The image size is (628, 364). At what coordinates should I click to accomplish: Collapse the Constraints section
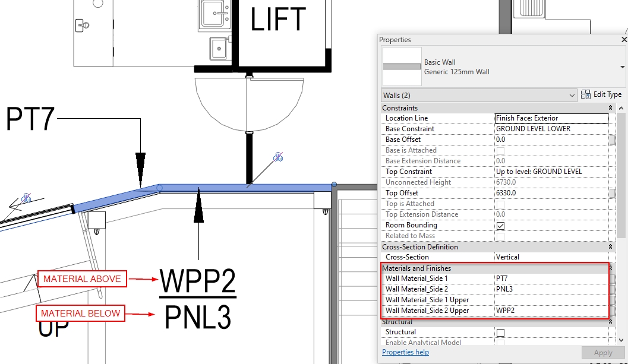tap(610, 107)
